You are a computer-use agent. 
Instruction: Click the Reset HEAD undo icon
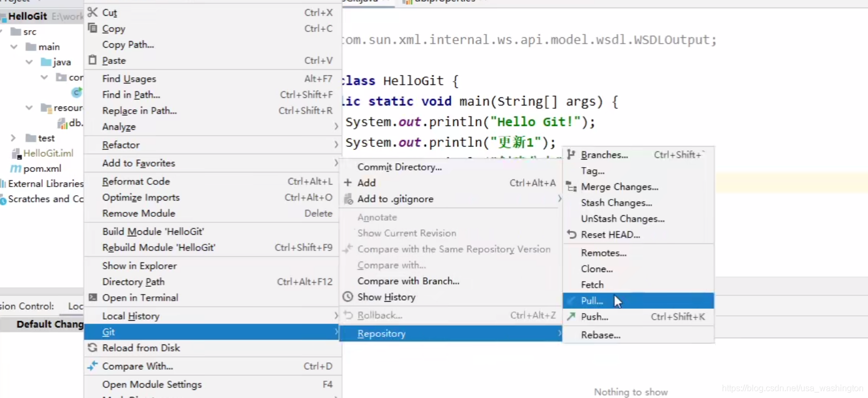pyautogui.click(x=571, y=235)
